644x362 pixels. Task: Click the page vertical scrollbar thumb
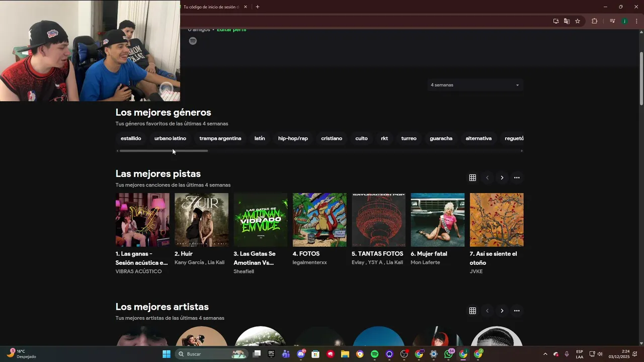641,78
